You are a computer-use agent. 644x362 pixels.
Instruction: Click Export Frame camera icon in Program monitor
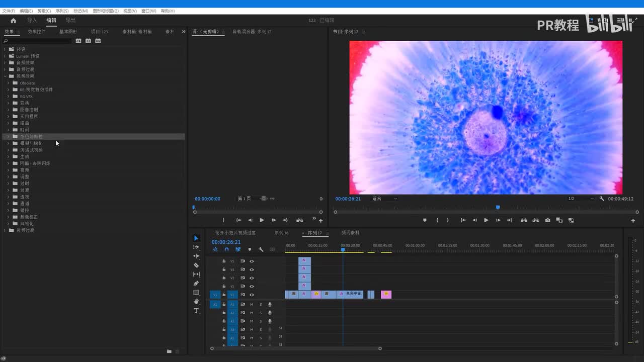547,220
